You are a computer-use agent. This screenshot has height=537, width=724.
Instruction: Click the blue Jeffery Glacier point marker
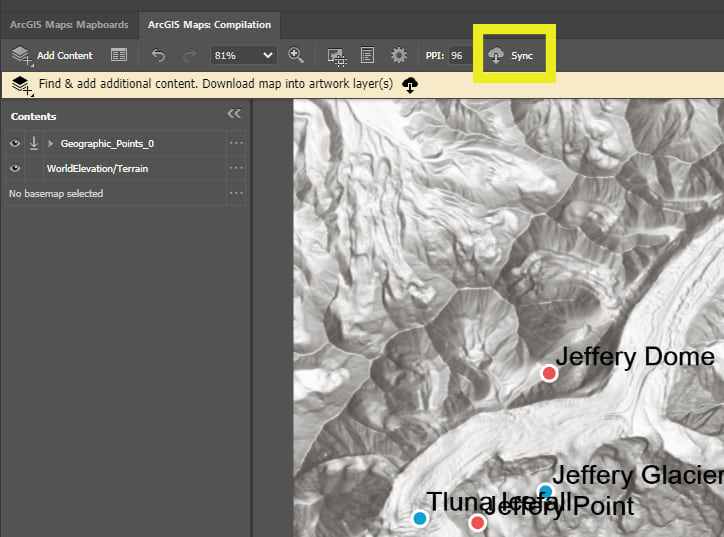545,491
